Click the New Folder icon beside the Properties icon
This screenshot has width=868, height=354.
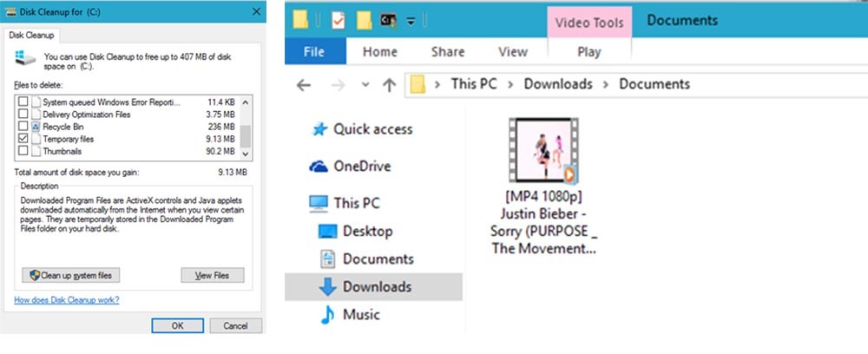click(364, 21)
